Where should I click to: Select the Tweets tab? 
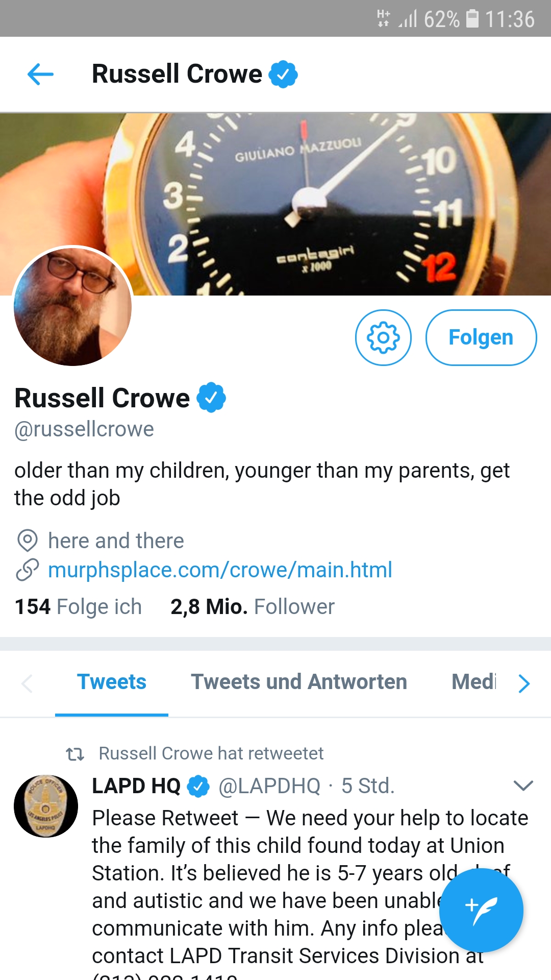112,682
